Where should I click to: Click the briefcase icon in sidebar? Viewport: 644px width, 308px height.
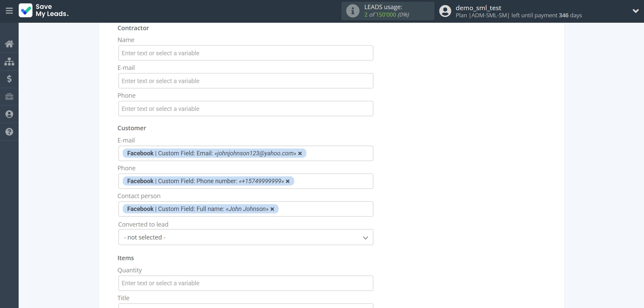9,97
